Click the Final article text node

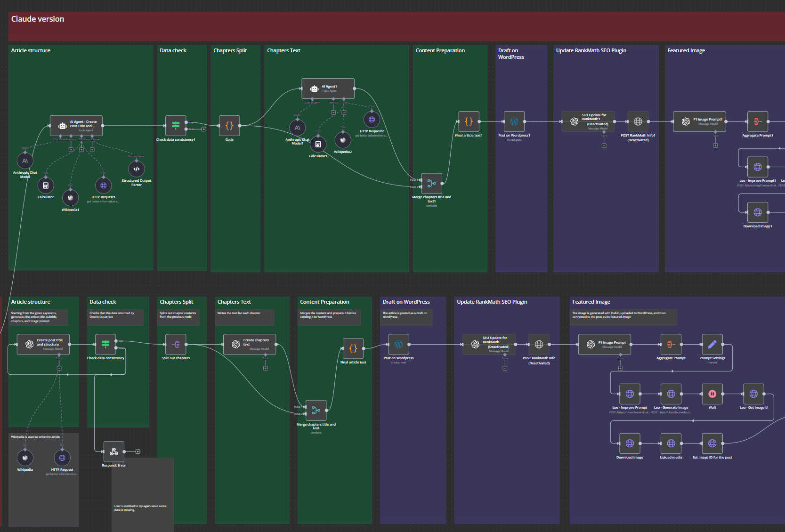(x=353, y=348)
